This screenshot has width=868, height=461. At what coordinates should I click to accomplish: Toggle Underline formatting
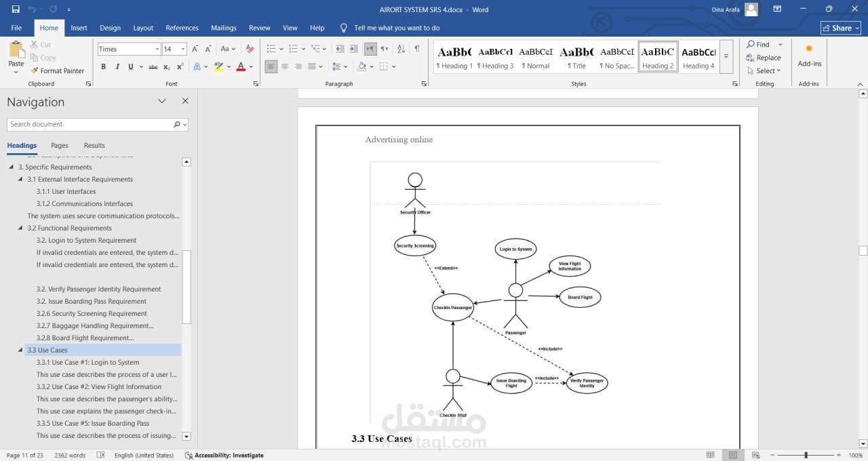[131, 66]
